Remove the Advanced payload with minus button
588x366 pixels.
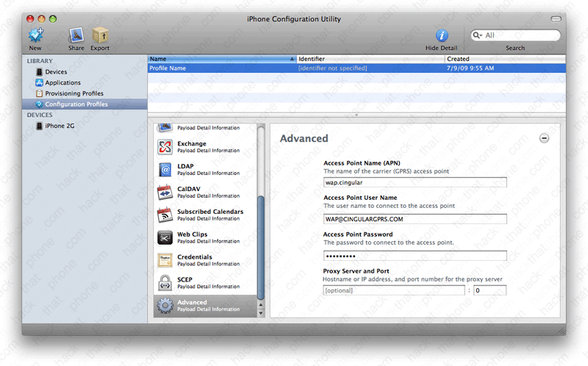(x=544, y=138)
